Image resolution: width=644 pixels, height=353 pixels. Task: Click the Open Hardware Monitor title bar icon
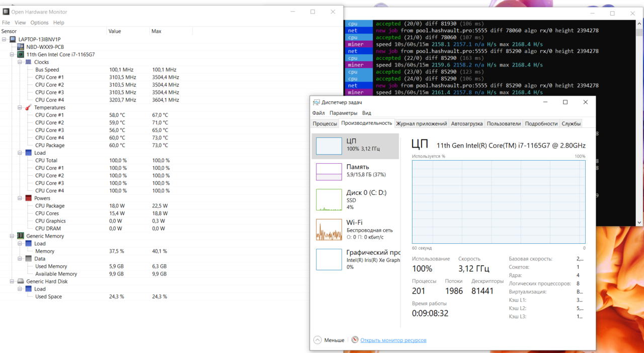click(x=6, y=12)
